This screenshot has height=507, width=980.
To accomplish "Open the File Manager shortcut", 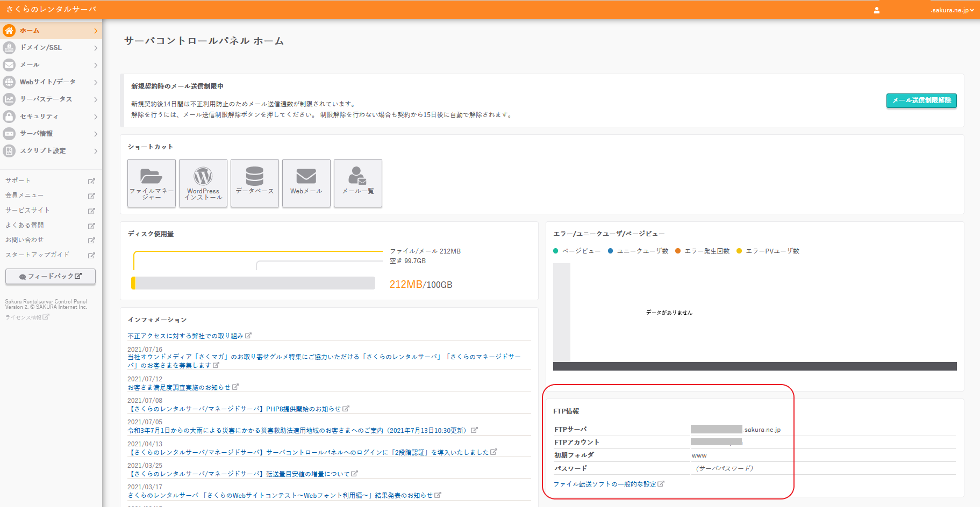I will tap(152, 183).
